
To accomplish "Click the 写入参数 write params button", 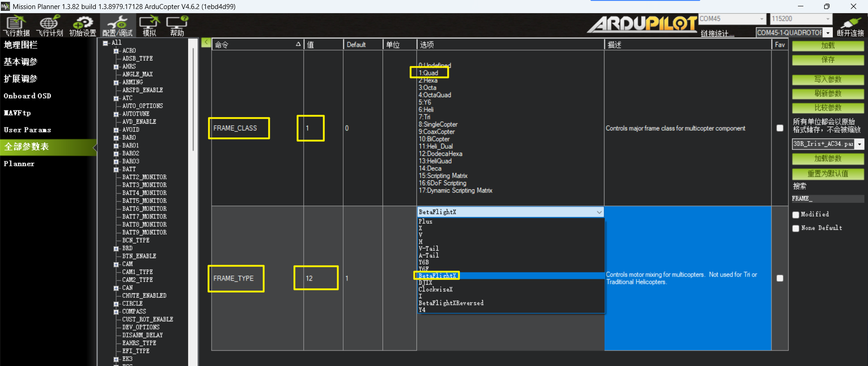I will pos(828,80).
